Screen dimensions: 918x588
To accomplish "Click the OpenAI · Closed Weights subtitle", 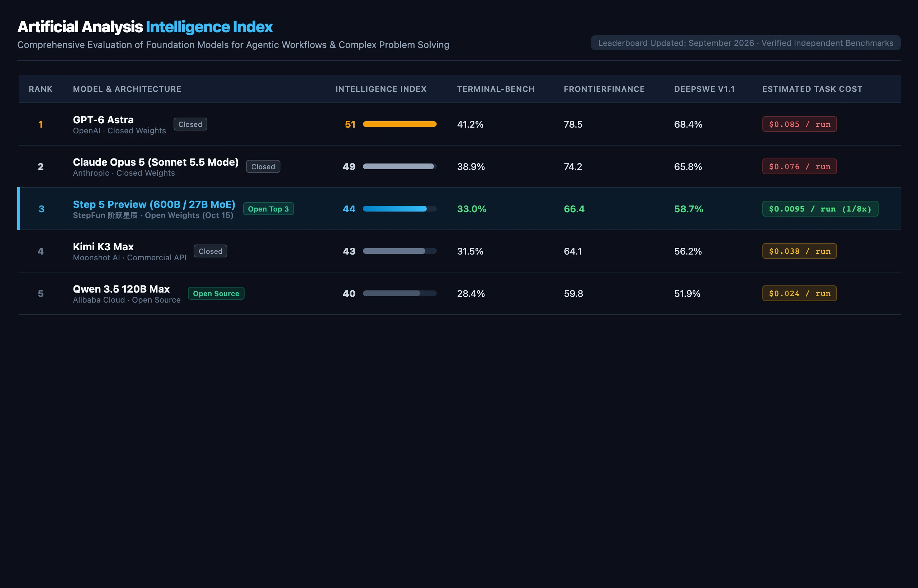I will [x=119, y=131].
